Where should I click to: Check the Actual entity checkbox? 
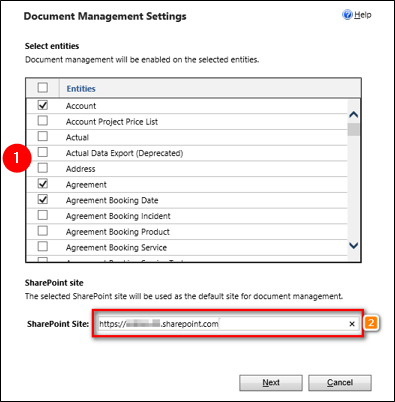click(x=43, y=136)
